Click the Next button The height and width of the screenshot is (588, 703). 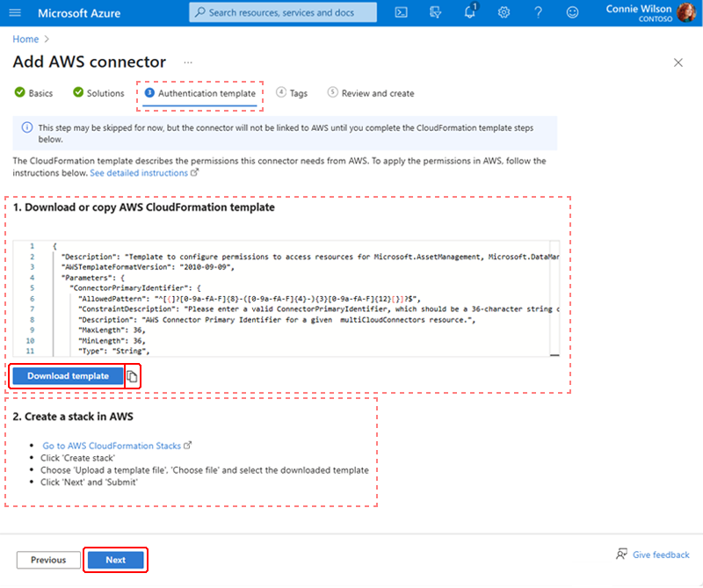(115, 561)
